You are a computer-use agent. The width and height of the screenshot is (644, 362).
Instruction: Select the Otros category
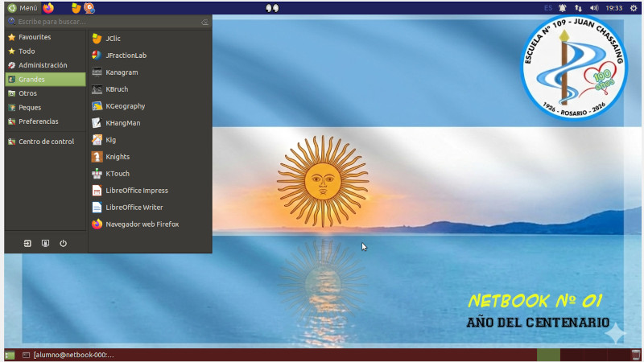(27, 93)
